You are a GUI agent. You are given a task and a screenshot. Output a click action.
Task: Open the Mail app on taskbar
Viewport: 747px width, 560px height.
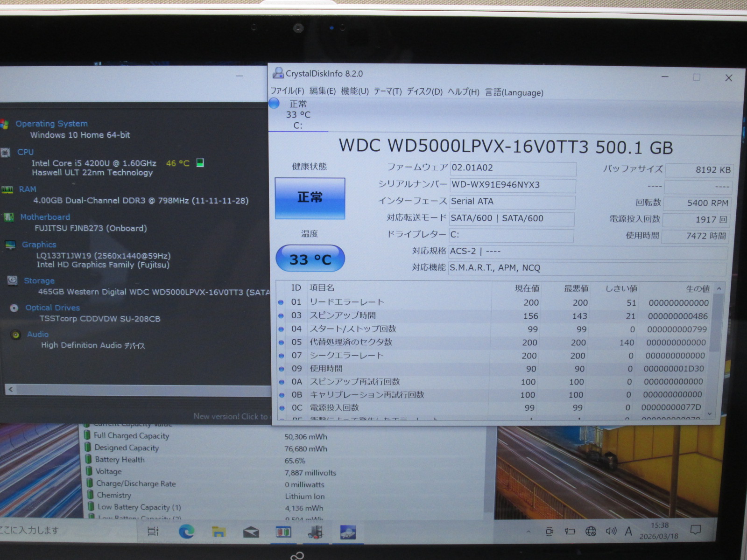251,532
